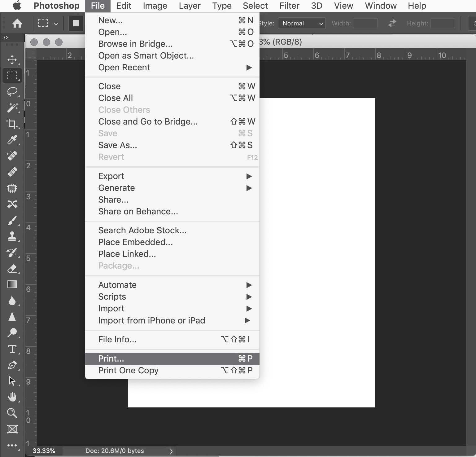Expand the Import submenu
This screenshot has height=457, width=476.
(x=172, y=309)
